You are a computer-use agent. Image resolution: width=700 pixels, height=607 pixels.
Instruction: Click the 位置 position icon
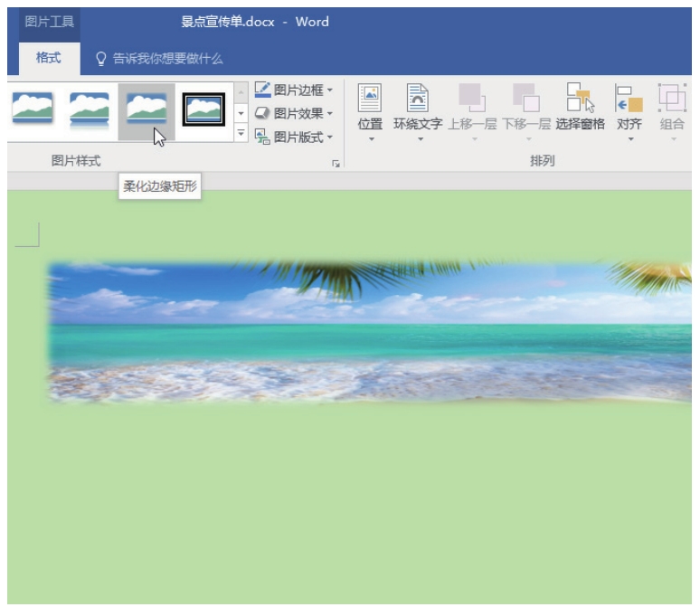coord(370,98)
